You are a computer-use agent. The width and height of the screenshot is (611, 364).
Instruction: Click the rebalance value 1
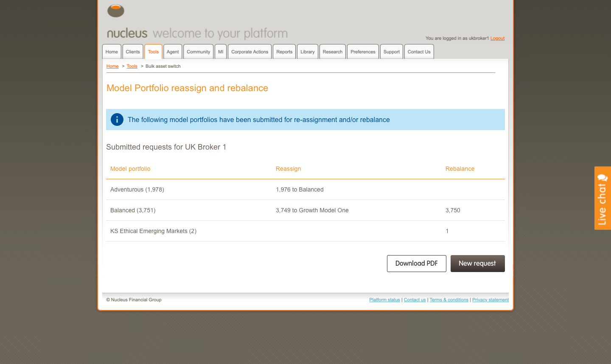(x=447, y=231)
